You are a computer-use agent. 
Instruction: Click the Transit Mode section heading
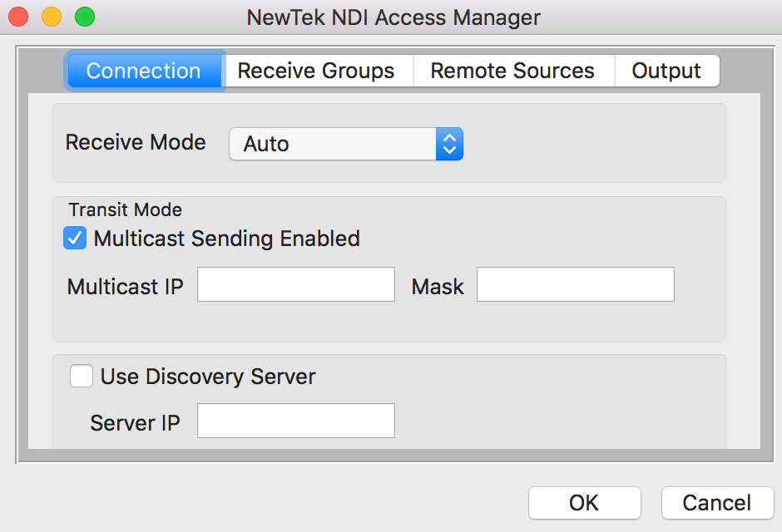click(125, 209)
